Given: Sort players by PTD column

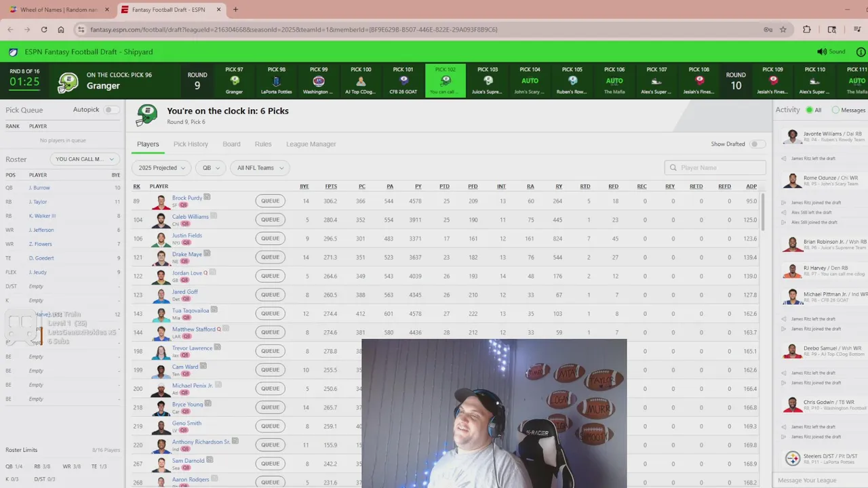Looking at the screenshot, I should coord(444,186).
